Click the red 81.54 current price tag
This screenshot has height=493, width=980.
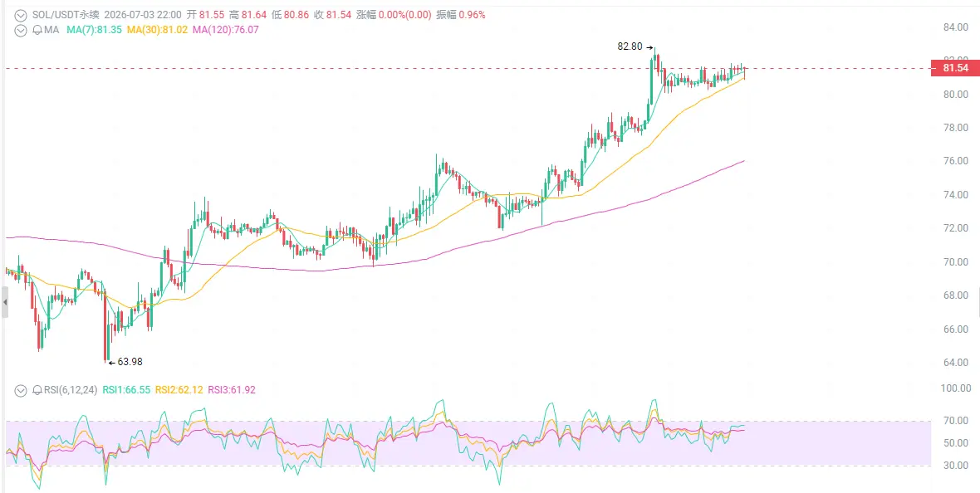(x=955, y=69)
